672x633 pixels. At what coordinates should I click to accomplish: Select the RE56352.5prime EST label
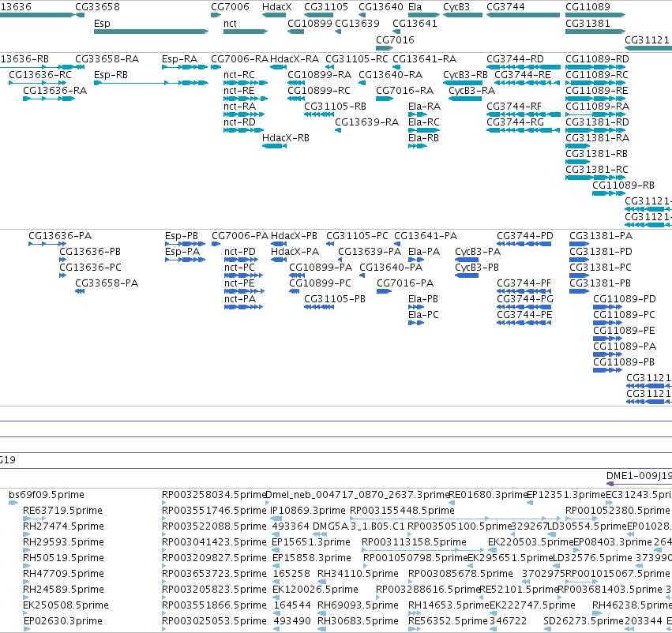(448, 621)
